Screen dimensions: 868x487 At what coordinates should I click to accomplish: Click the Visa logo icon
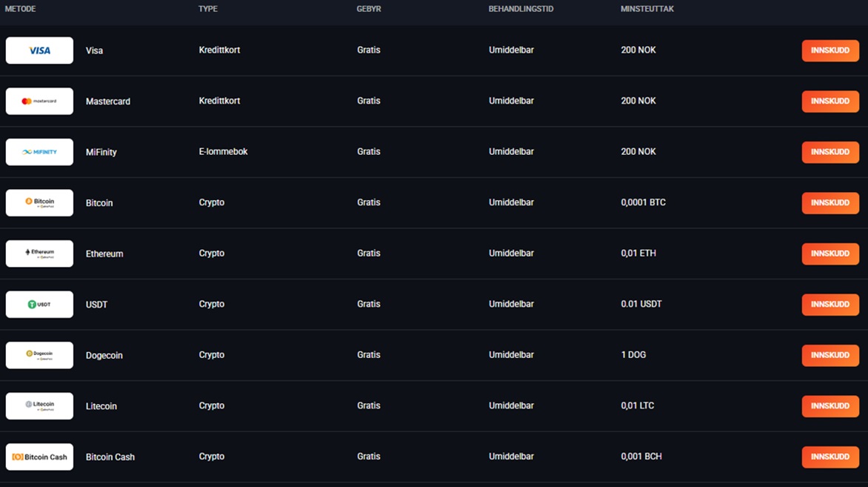click(x=39, y=50)
